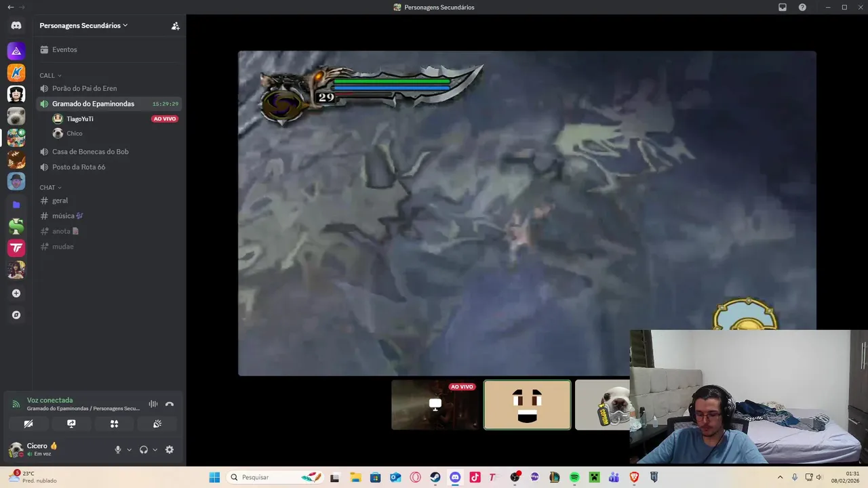
Task: Select the smiley face participant tile
Action: click(528, 405)
